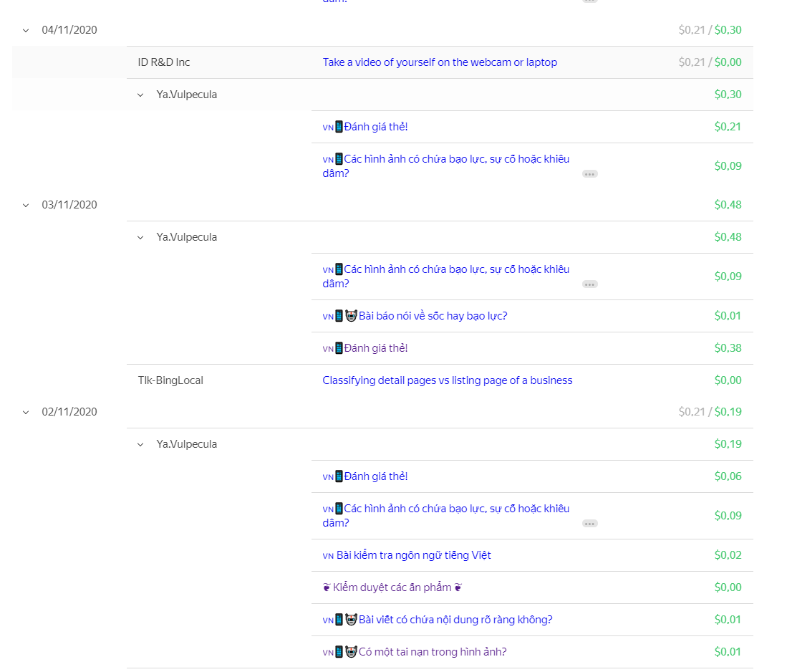
Task: Collapse the 02/11/2020 date group
Action: pos(26,412)
